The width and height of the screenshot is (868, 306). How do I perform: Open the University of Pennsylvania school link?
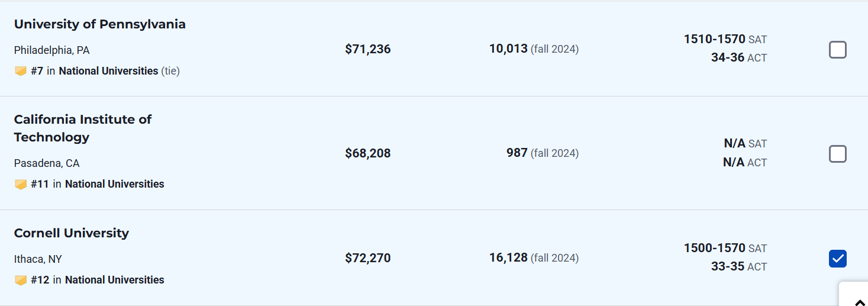99,24
